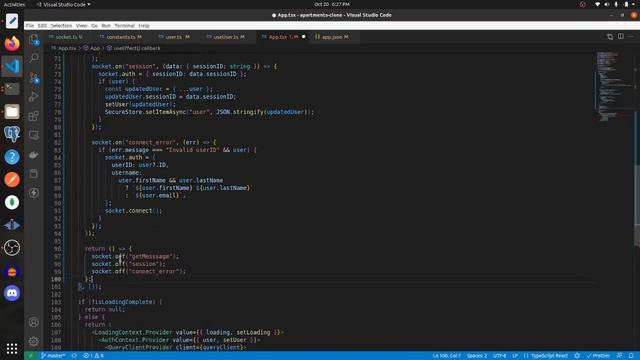Open MongoDB Compass from the dock
The width and height of the screenshot is (640, 360).
pos(12,202)
